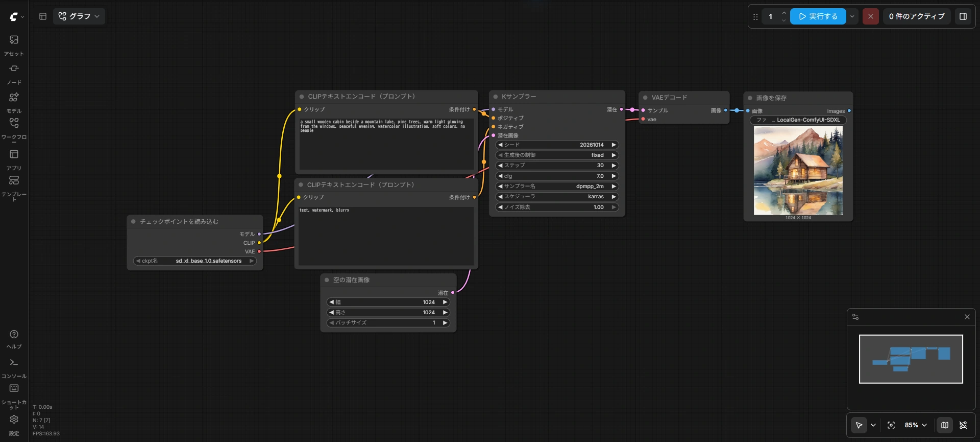Open 設定 (settings) with the gear icon

click(14, 425)
